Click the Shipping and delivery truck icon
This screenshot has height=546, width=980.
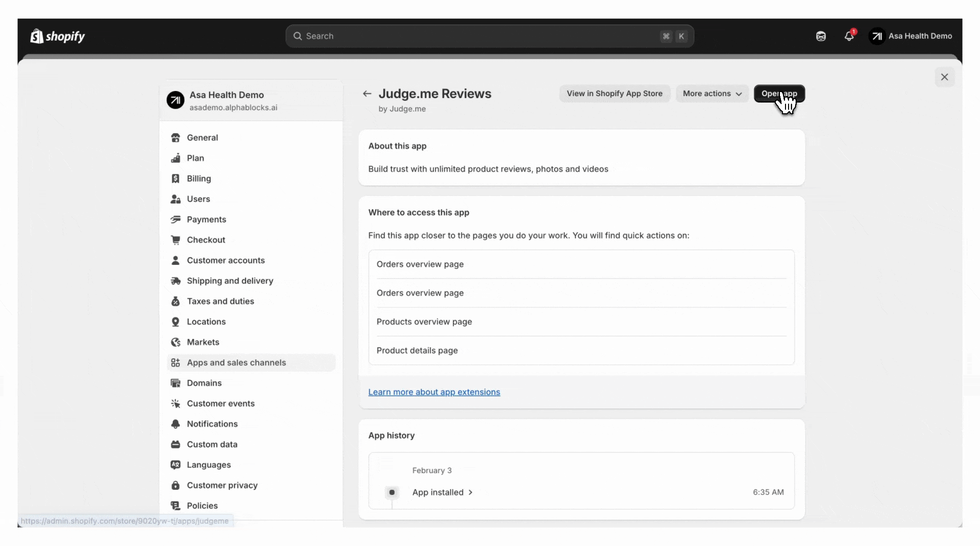(175, 281)
